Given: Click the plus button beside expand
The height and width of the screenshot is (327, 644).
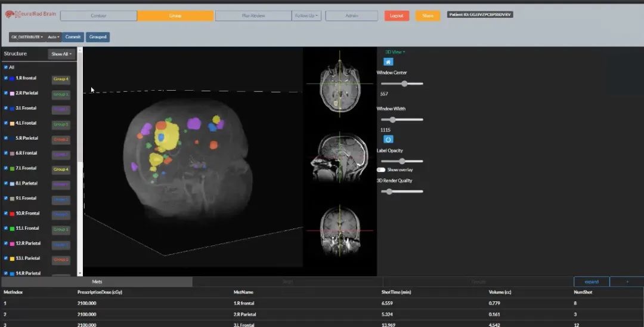Looking at the screenshot, I should click(x=626, y=282).
